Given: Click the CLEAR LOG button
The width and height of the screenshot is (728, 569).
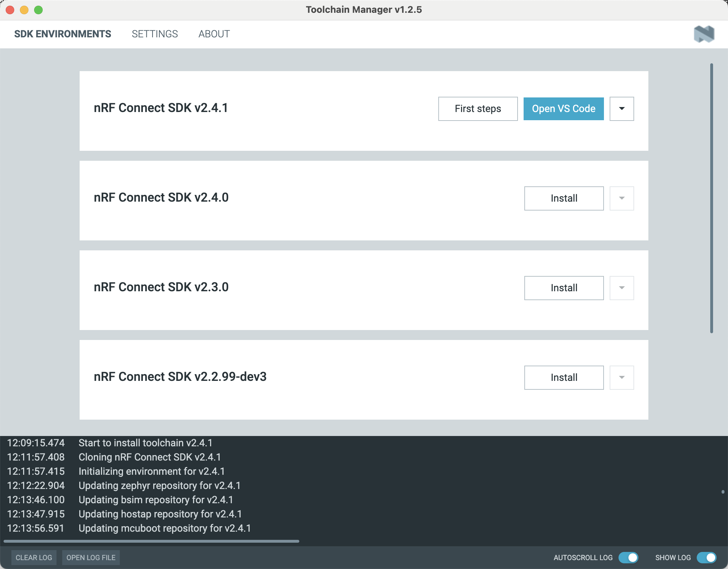Looking at the screenshot, I should [34, 558].
